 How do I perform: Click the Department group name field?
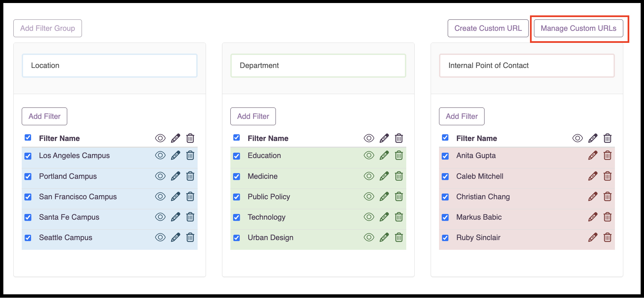(318, 66)
